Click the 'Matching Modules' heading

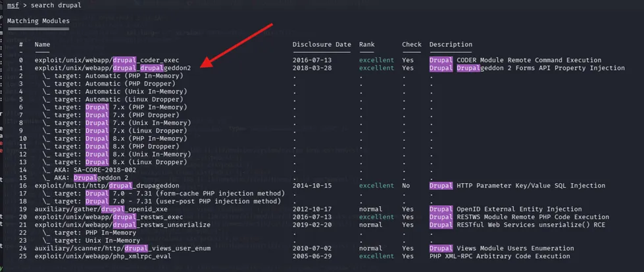tap(39, 21)
